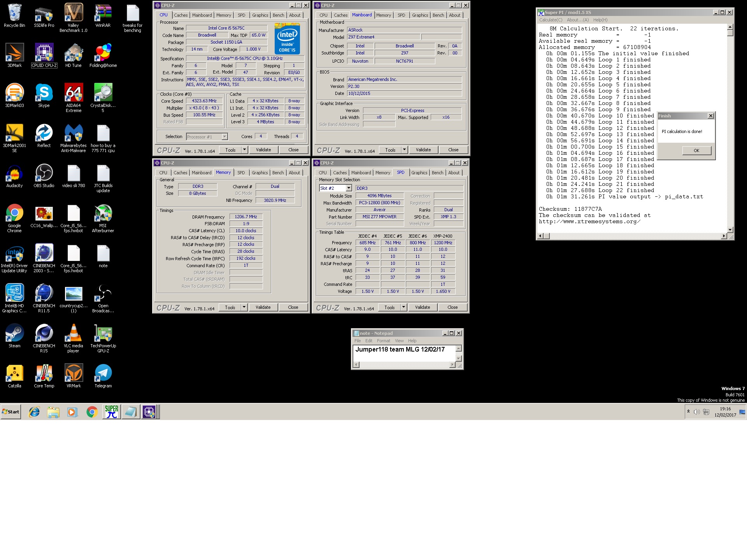Image resolution: width=747 pixels, height=560 pixels.
Task: Open Skype desktop icon
Action: [x=44, y=95]
